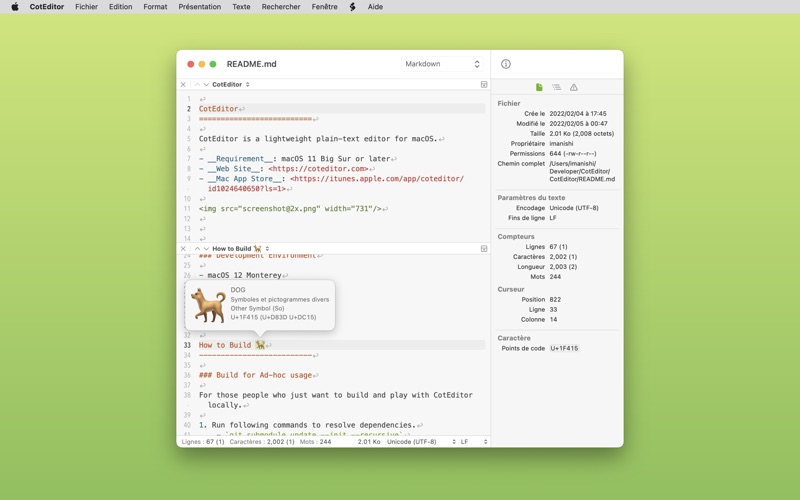
Task: Open the How to Build outline dropdown
Action: pyautogui.click(x=241, y=248)
